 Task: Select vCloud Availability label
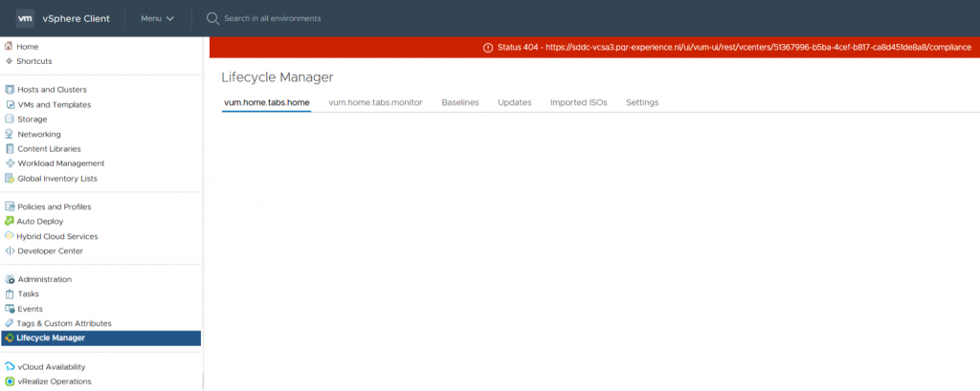coord(52,367)
